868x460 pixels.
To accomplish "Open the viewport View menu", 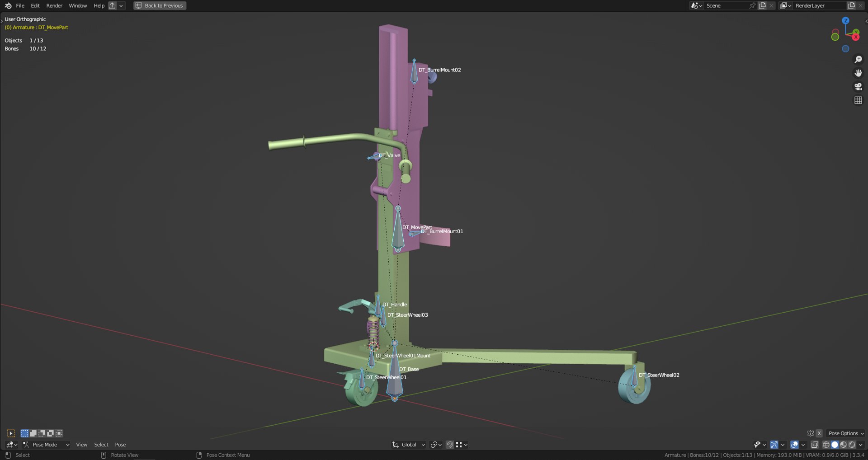I will (x=82, y=445).
